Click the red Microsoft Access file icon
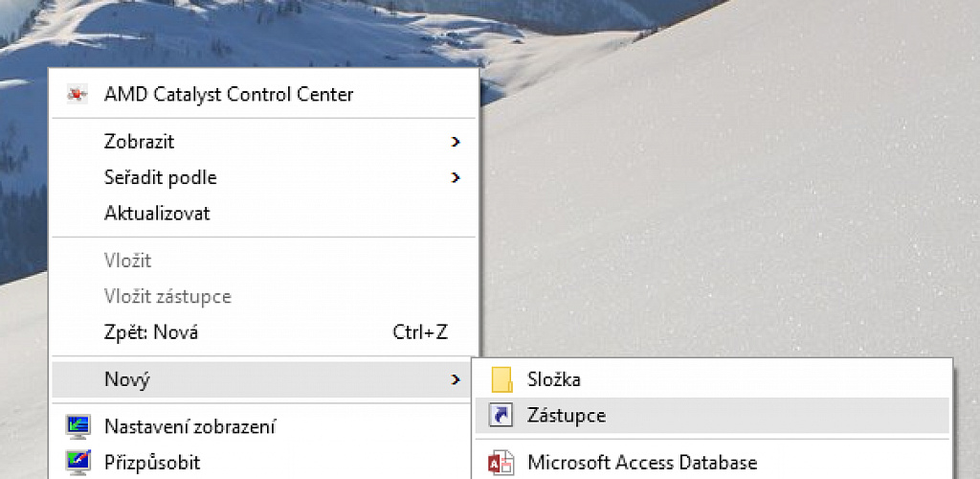Image resolution: width=980 pixels, height=479 pixels. 501,463
